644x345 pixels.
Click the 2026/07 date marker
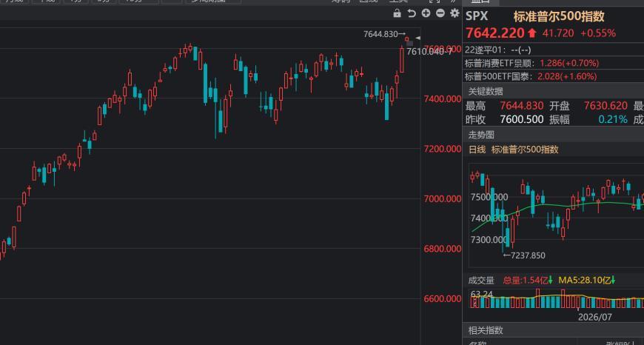click(594, 317)
